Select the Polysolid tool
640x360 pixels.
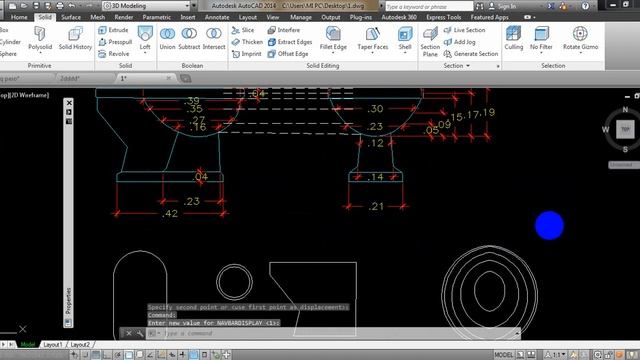coord(40,38)
